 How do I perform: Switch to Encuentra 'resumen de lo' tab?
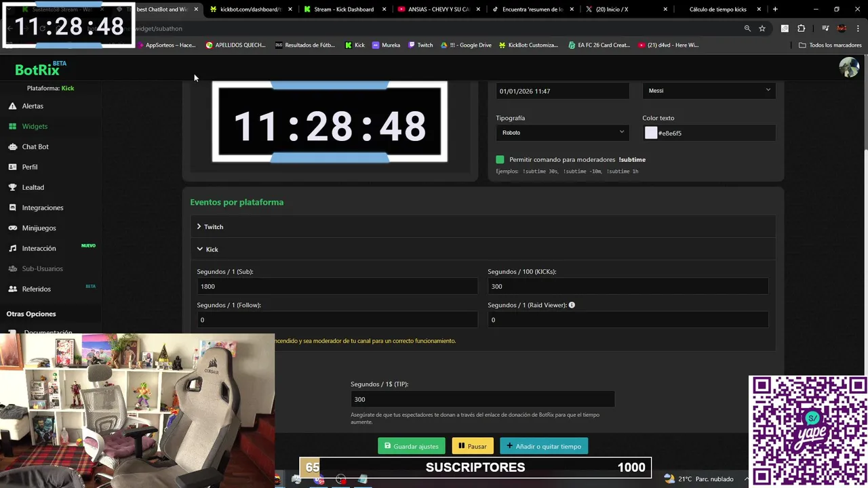[x=532, y=9]
